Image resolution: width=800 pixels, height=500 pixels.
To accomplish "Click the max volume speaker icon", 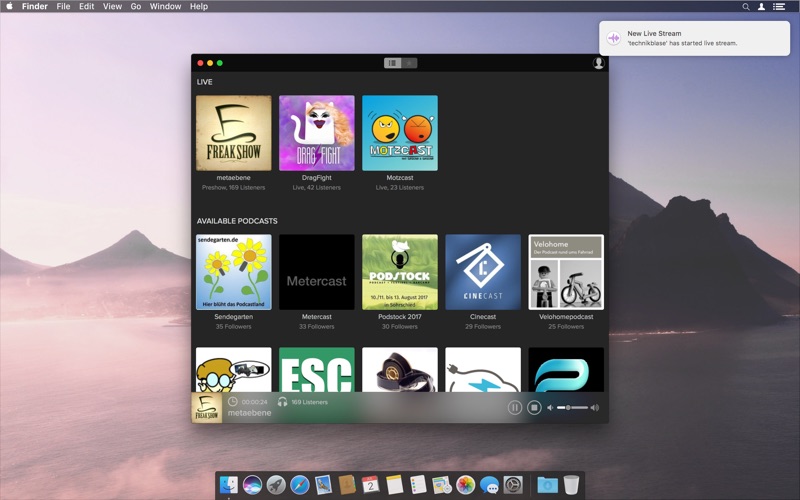I will pos(595,408).
